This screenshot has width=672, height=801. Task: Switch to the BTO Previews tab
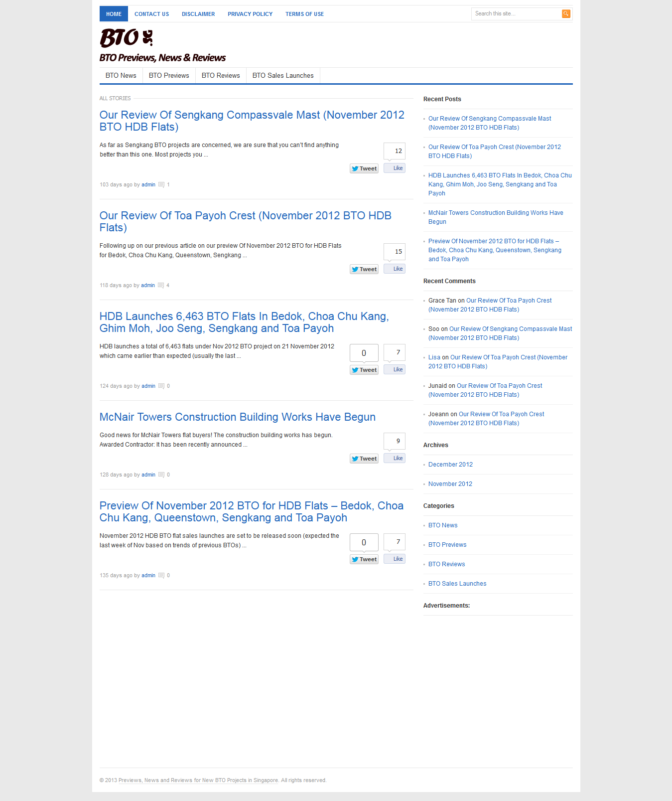[x=169, y=76]
